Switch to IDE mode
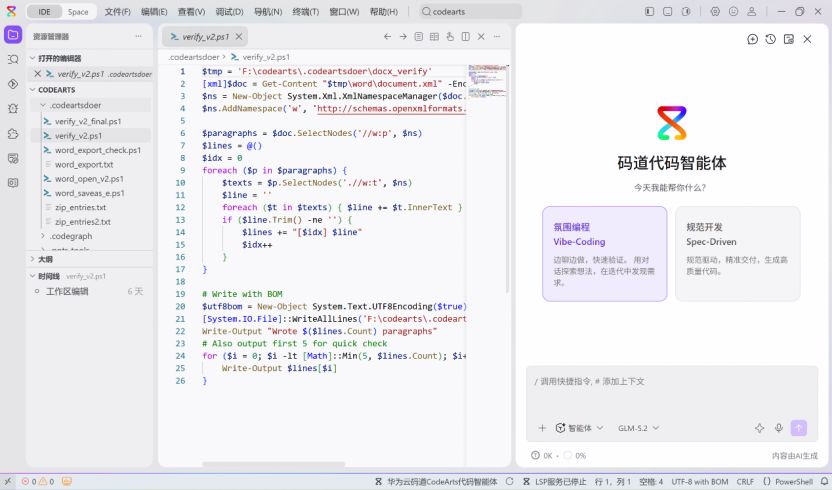 point(45,12)
